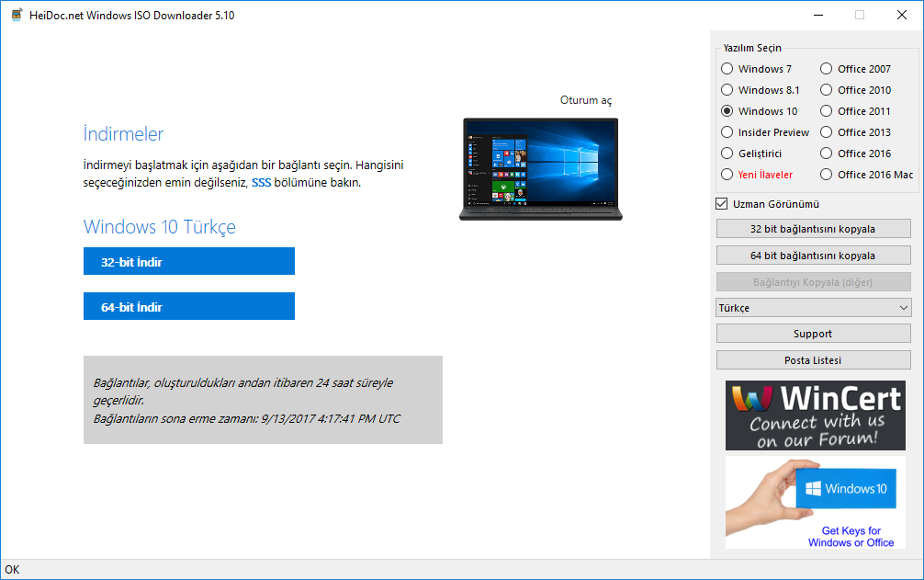924x580 pixels.
Task: Click 64 bit bağlantısını kopyala button
Action: pyautogui.click(x=813, y=256)
